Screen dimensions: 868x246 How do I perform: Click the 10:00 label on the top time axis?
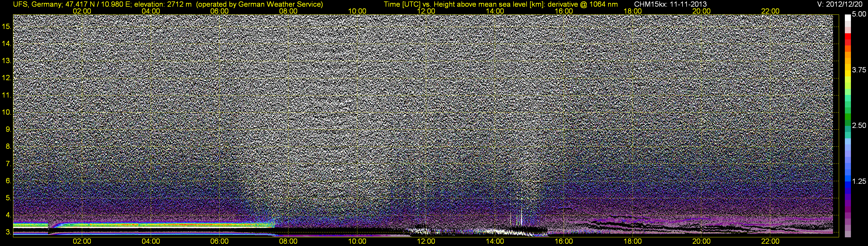pyautogui.click(x=357, y=11)
